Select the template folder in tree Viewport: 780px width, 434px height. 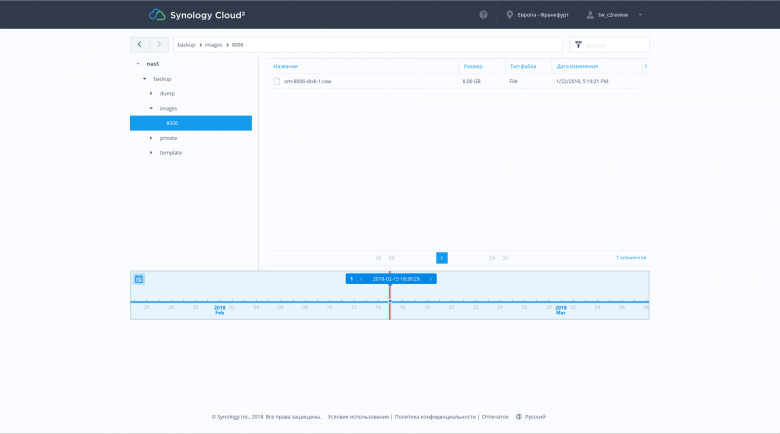pyautogui.click(x=171, y=153)
